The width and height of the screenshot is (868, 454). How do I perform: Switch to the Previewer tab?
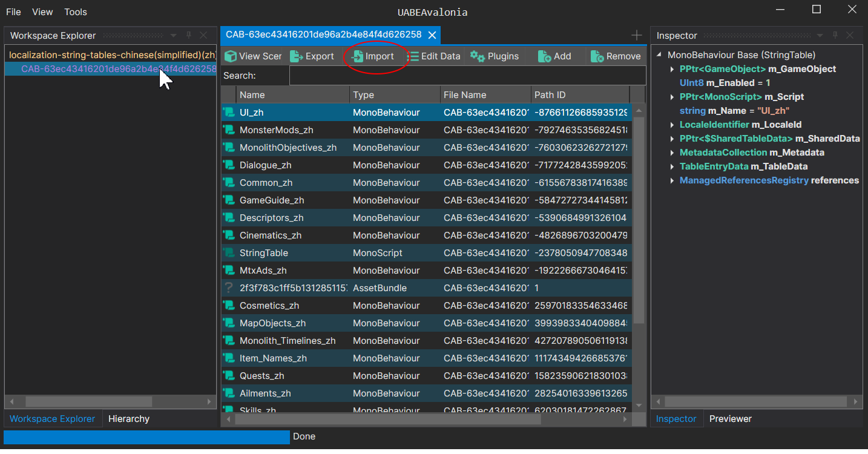click(x=730, y=419)
